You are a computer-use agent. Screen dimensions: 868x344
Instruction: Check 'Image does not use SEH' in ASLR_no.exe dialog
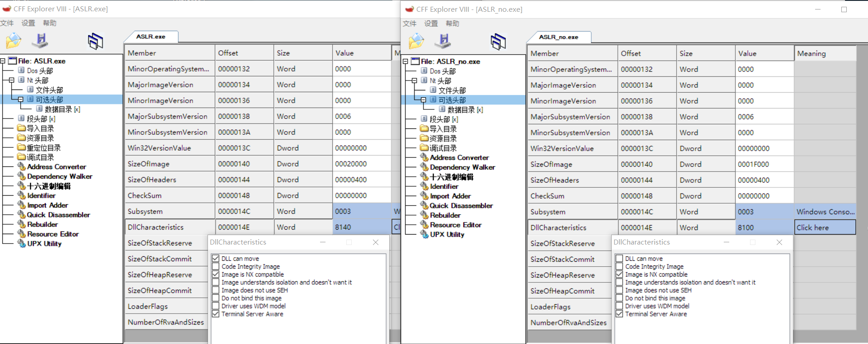coord(619,290)
